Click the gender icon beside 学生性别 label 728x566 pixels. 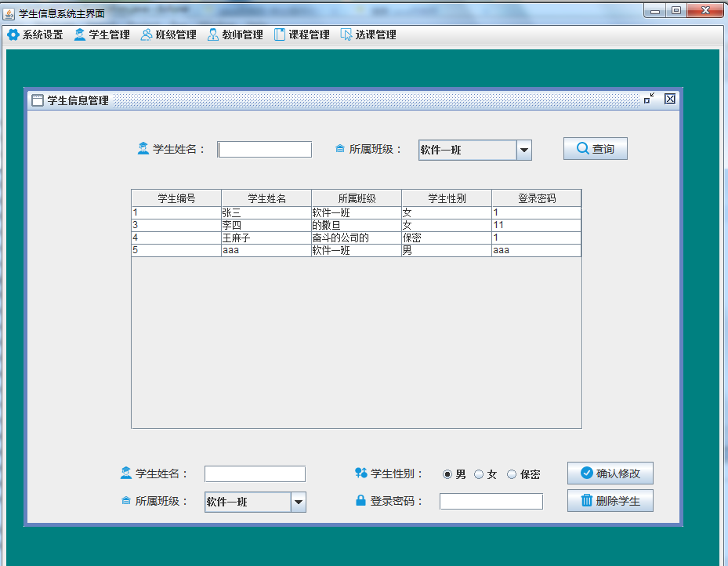(x=360, y=473)
